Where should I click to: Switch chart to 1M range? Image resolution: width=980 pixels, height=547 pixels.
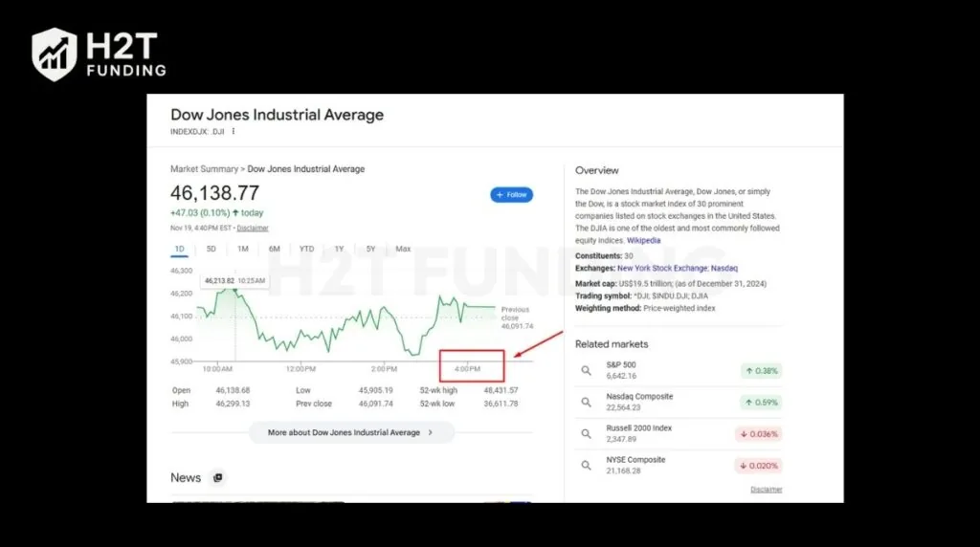pyautogui.click(x=243, y=250)
